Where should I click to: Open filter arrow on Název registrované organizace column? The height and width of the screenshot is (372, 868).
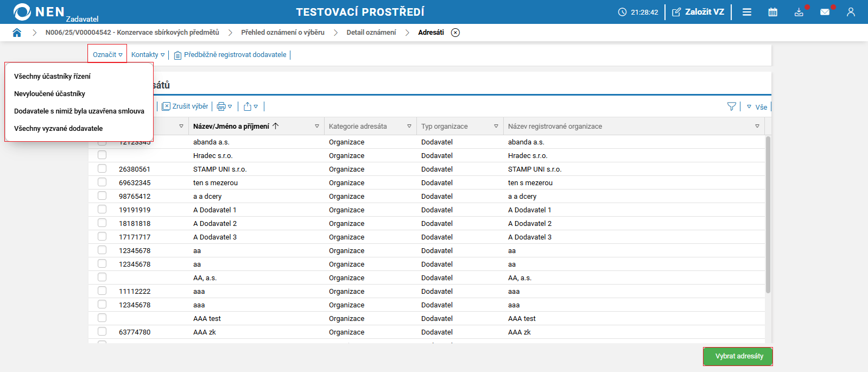coord(757,126)
